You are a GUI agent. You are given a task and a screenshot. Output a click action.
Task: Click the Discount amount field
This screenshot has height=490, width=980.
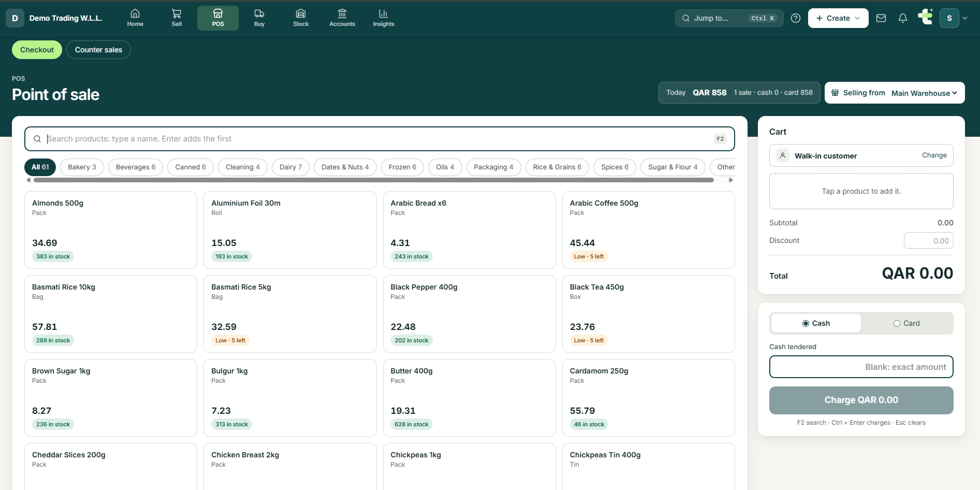(929, 240)
